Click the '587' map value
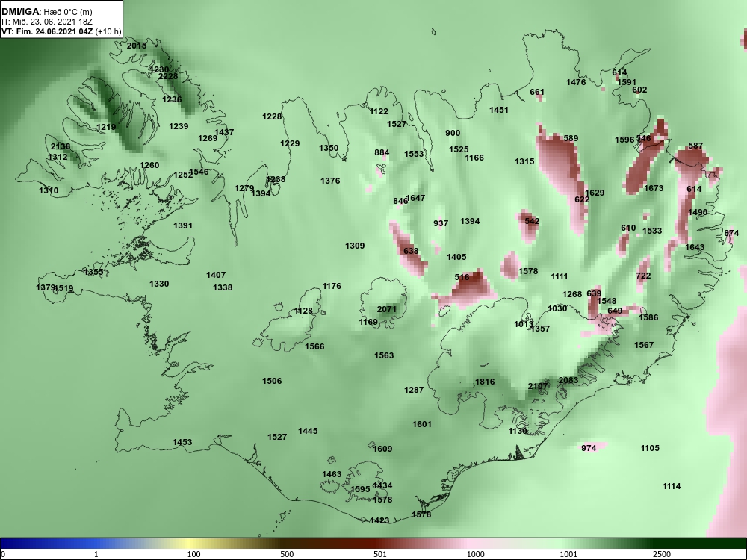The width and height of the screenshot is (747, 560). pos(695,146)
